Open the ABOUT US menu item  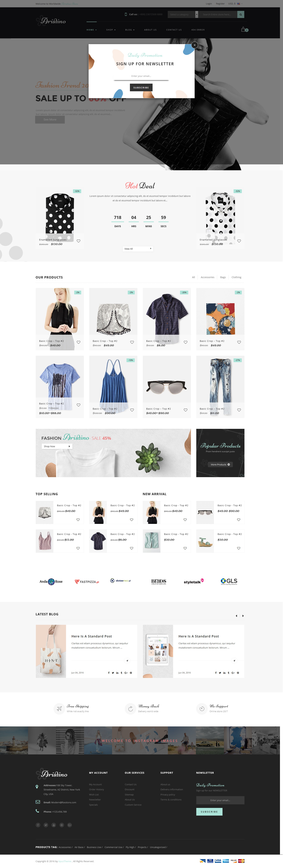click(150, 30)
